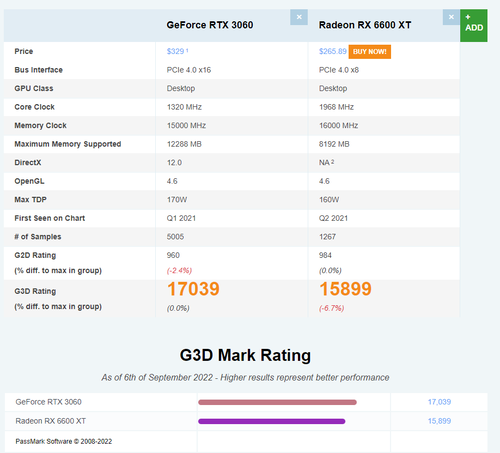The image size is (500, 453).
Task: Click the plus icon on ADD
Action: (468, 17)
